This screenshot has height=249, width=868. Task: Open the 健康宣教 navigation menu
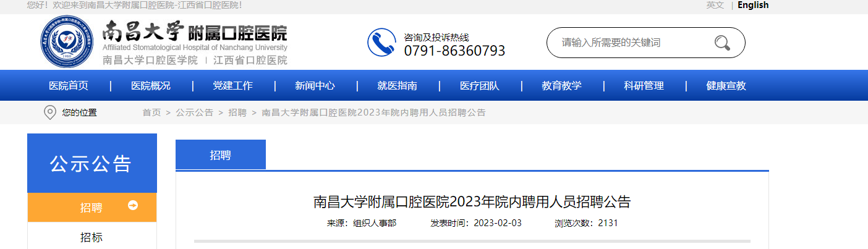pos(726,86)
